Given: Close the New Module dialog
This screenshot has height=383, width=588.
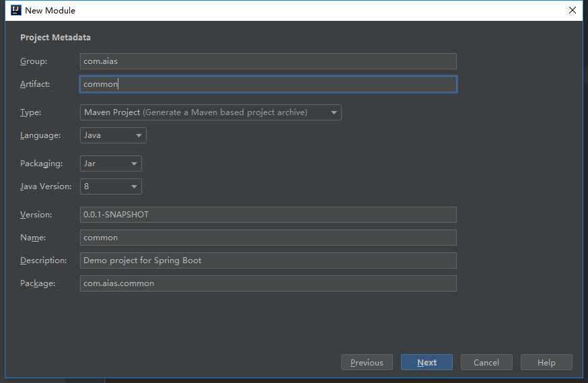Looking at the screenshot, I should (573, 10).
